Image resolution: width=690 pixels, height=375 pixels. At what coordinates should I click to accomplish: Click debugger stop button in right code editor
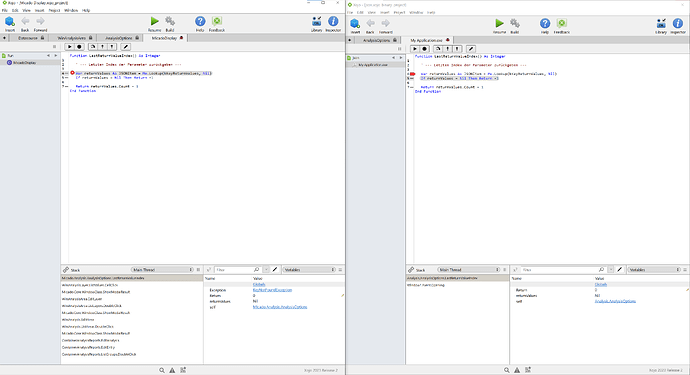tap(425, 49)
